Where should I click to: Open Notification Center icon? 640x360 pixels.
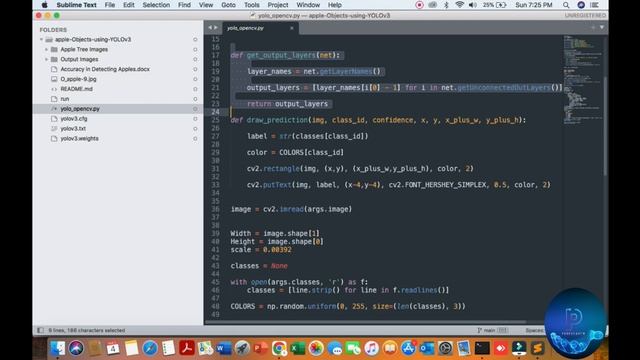(x=595, y=5)
